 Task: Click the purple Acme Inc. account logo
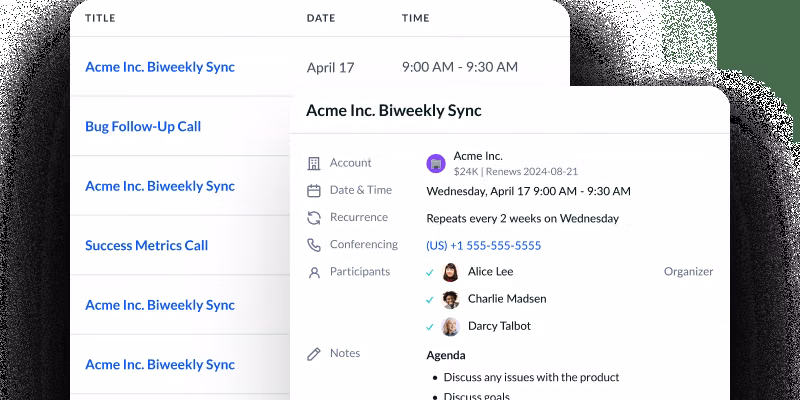tap(435, 163)
